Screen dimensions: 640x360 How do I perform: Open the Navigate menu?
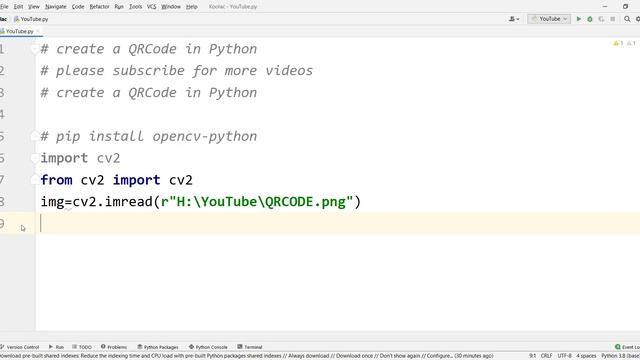coord(56,7)
